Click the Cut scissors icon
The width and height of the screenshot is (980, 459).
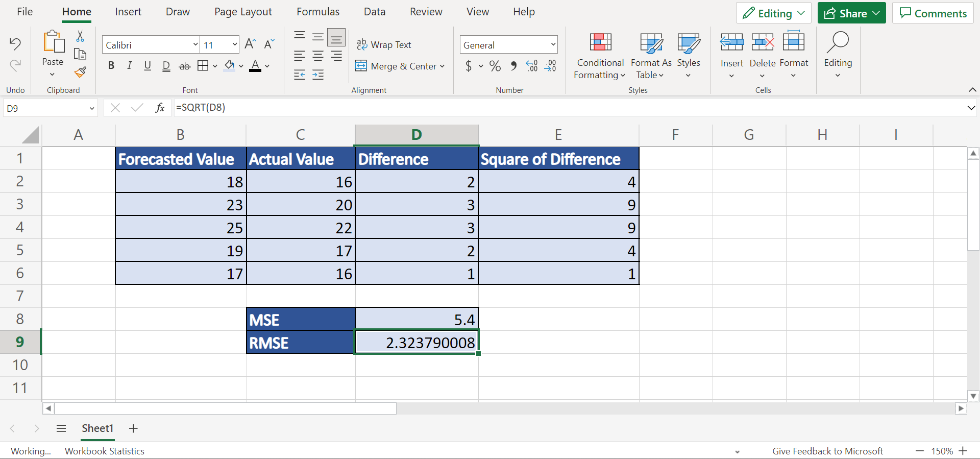[80, 36]
